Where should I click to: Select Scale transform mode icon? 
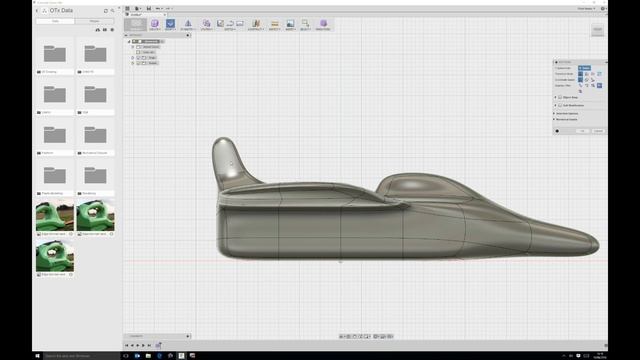click(x=599, y=74)
